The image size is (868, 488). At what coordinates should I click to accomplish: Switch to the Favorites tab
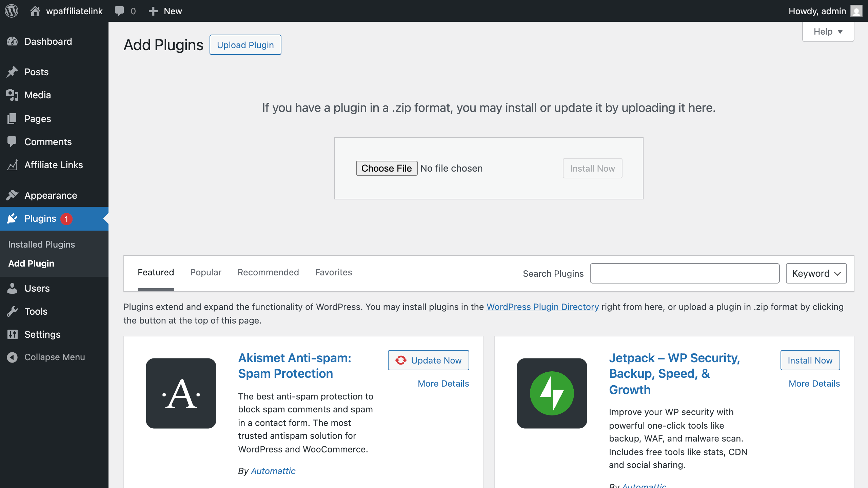pos(334,272)
